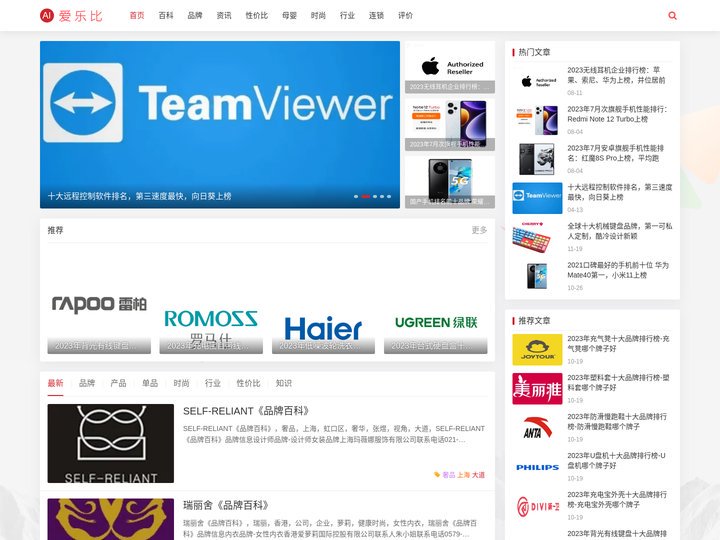Viewport: 720px width, 540px height.
Task: Open 时尚 in the top navigation
Action: click(318, 16)
